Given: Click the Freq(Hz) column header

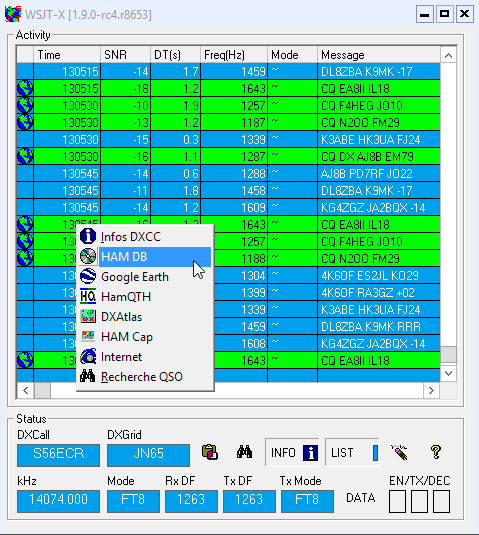Looking at the screenshot, I should point(234,55).
